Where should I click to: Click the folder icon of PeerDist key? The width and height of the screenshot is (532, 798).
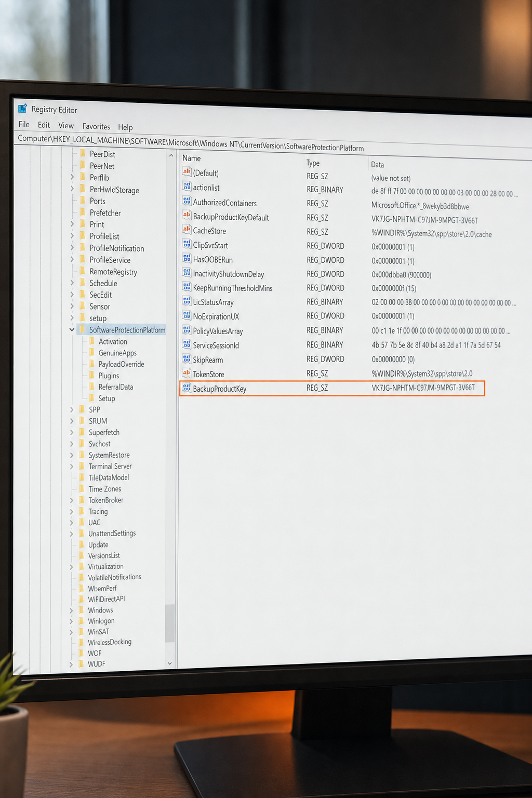(83, 153)
